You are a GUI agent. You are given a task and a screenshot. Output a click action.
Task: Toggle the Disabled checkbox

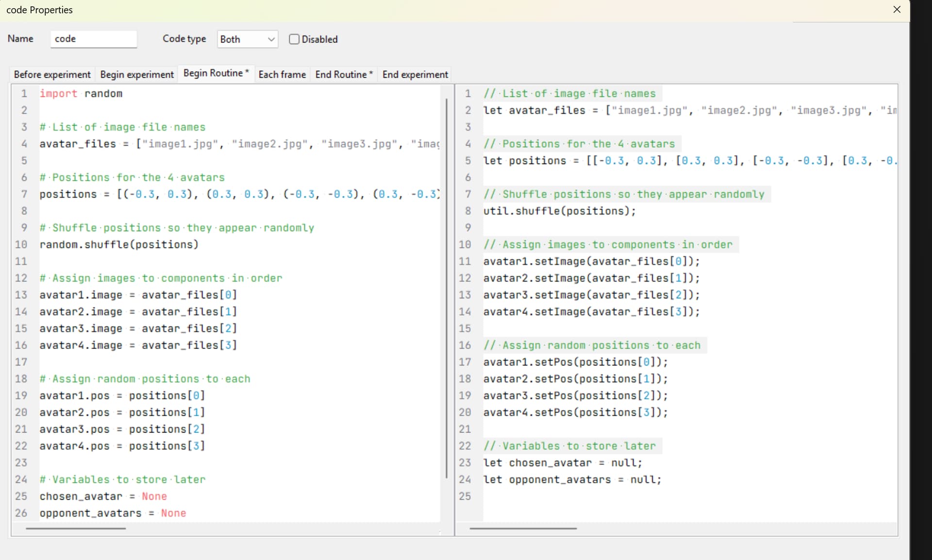pos(294,39)
